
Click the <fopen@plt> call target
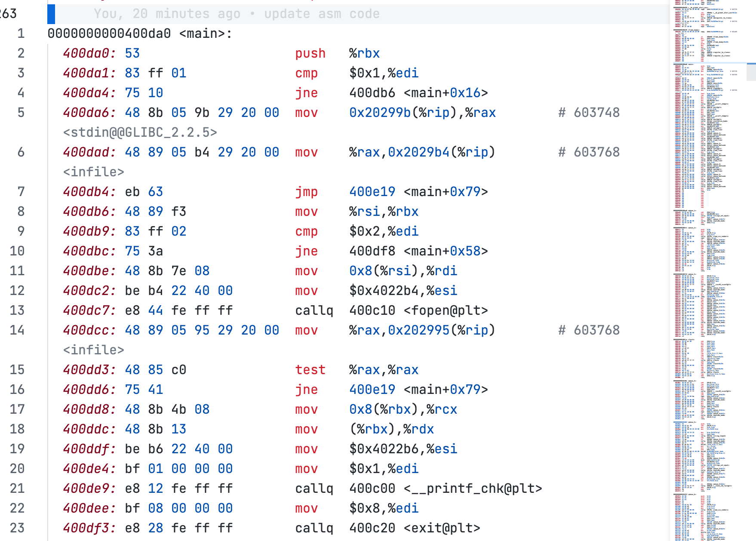point(446,310)
